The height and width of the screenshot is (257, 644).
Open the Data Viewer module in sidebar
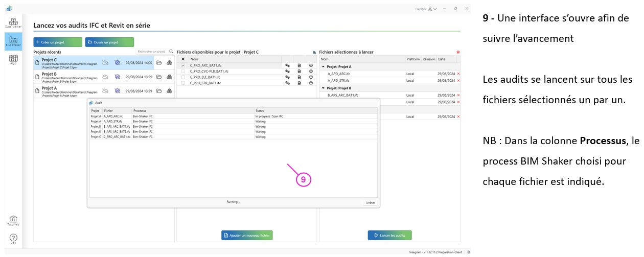tap(13, 22)
